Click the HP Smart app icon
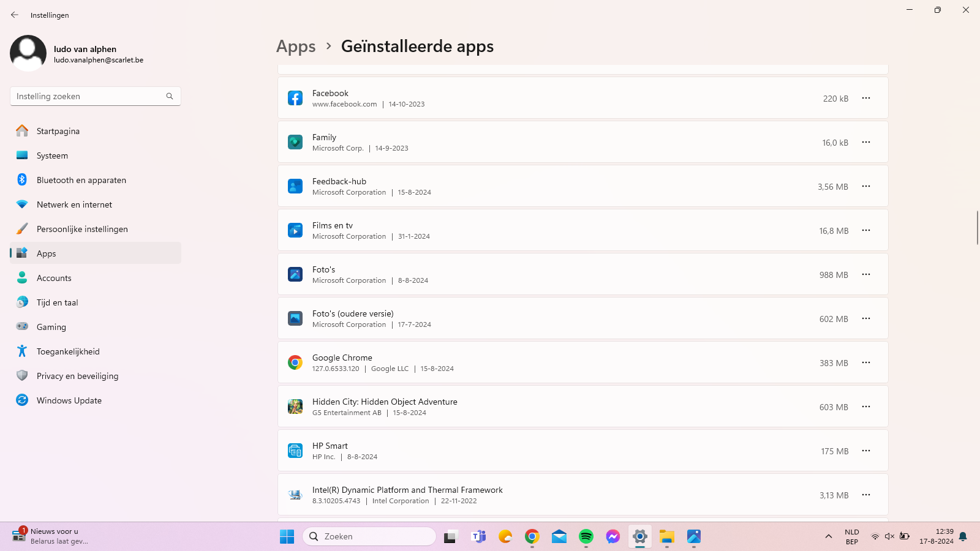This screenshot has width=980, height=551. (295, 451)
